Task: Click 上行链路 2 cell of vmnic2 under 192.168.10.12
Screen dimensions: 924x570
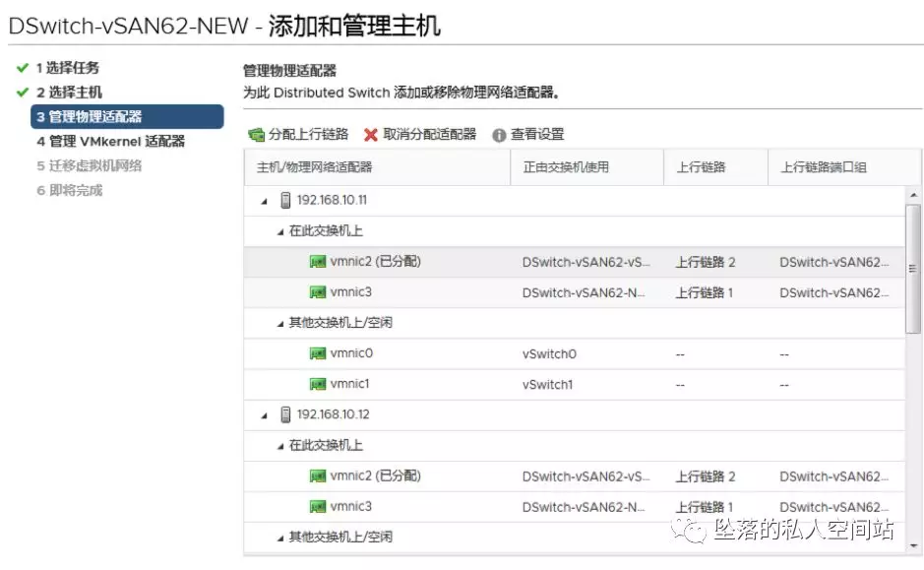Action: [706, 476]
